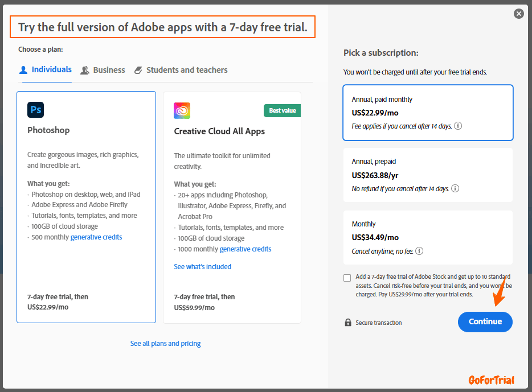Click the Creative Cloud rainbow logo icon

click(x=182, y=110)
